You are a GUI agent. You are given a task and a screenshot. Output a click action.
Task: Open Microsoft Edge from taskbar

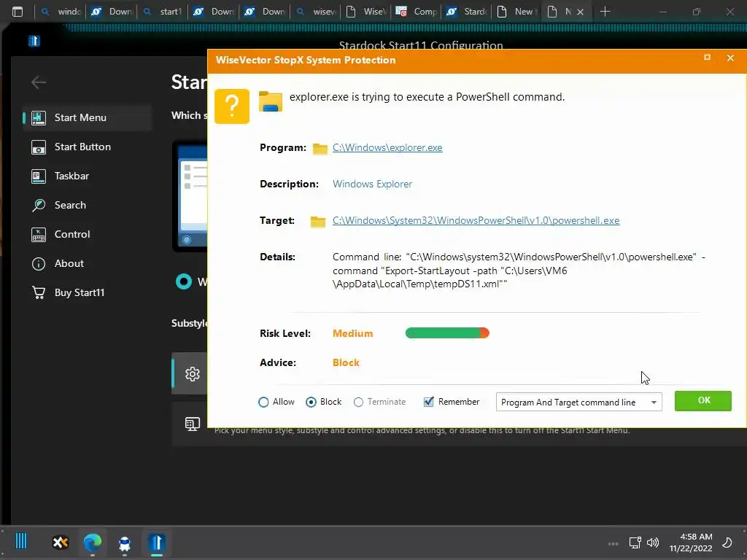93,542
